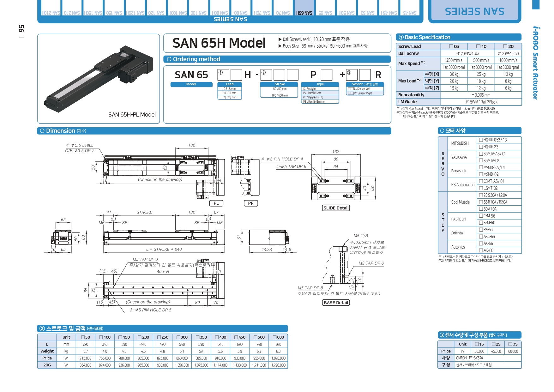Click the 'R : Sensor Right' option
Image resolution: width=554 pixels, height=392 pixels.
pos(365,93)
